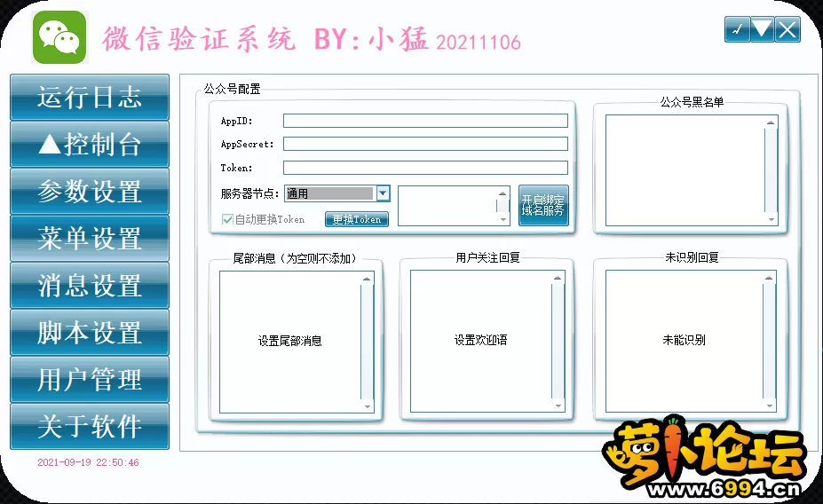Select the ▲控制台 sidebar item
Screen dimensions: 823x504
[90, 145]
